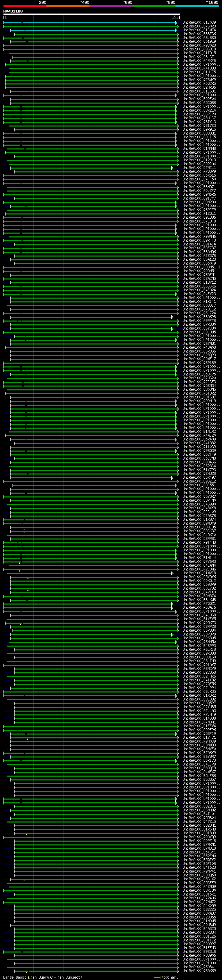Click the red 20% identity legend bar
222x980 pixels.
(x=25, y=7)
